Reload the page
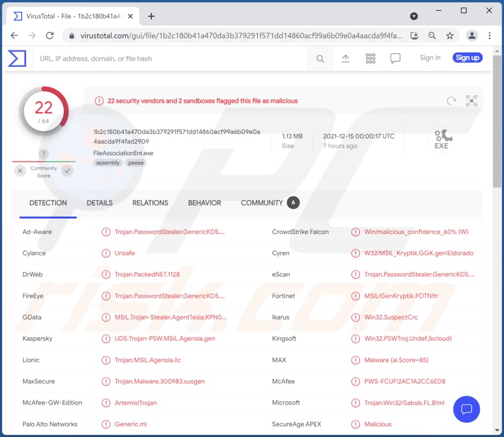The width and height of the screenshot is (504, 437). coord(50,35)
